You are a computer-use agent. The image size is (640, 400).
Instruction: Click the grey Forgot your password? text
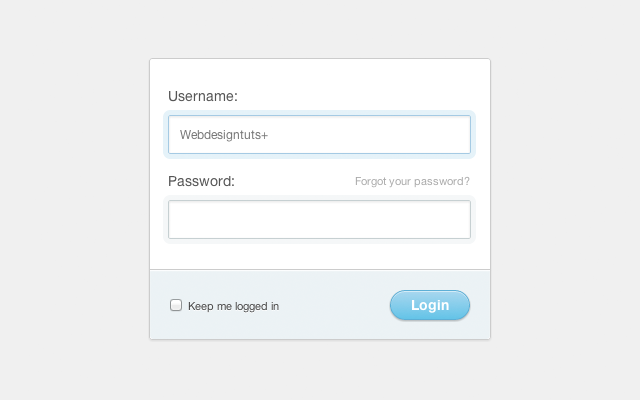pos(412,181)
